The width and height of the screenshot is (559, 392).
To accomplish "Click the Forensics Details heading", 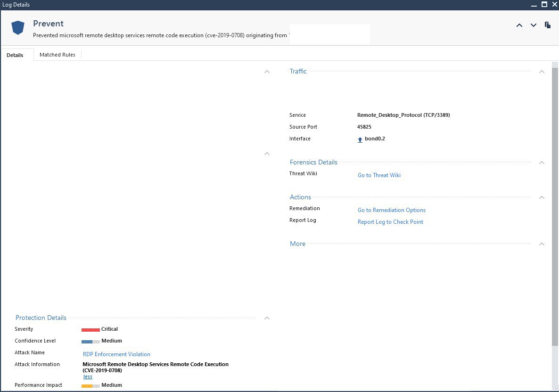I will 313,162.
